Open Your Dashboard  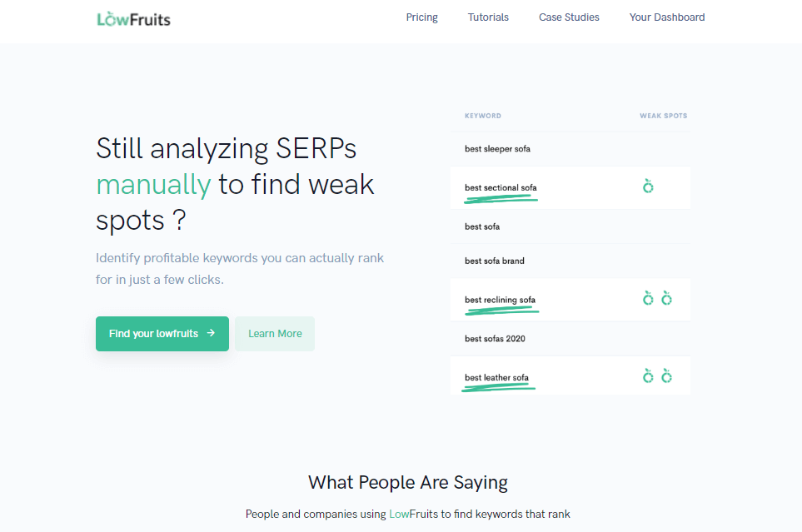(x=667, y=17)
